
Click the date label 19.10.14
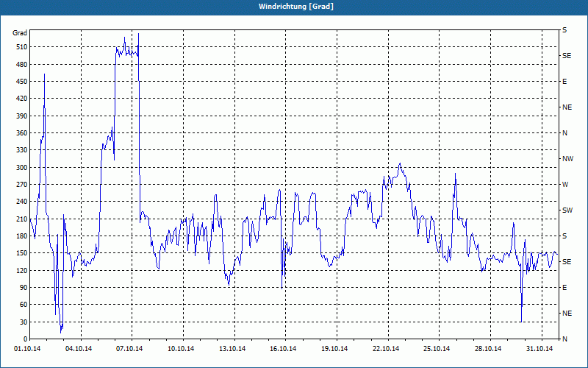click(334, 349)
